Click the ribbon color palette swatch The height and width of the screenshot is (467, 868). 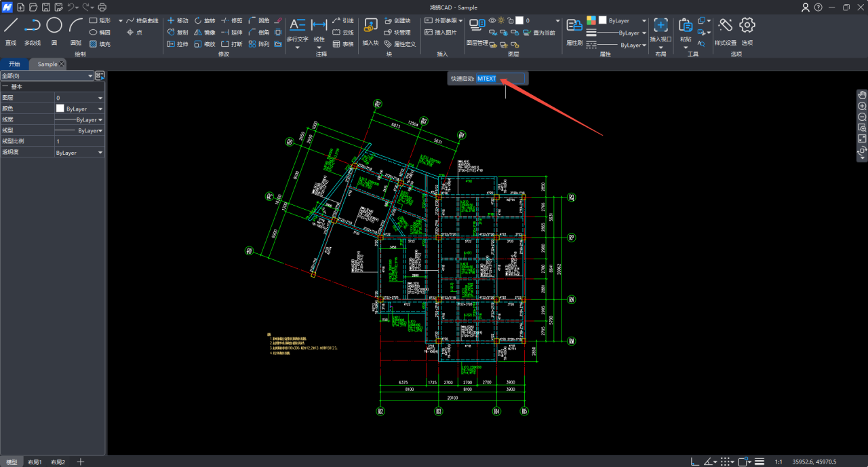coord(591,20)
